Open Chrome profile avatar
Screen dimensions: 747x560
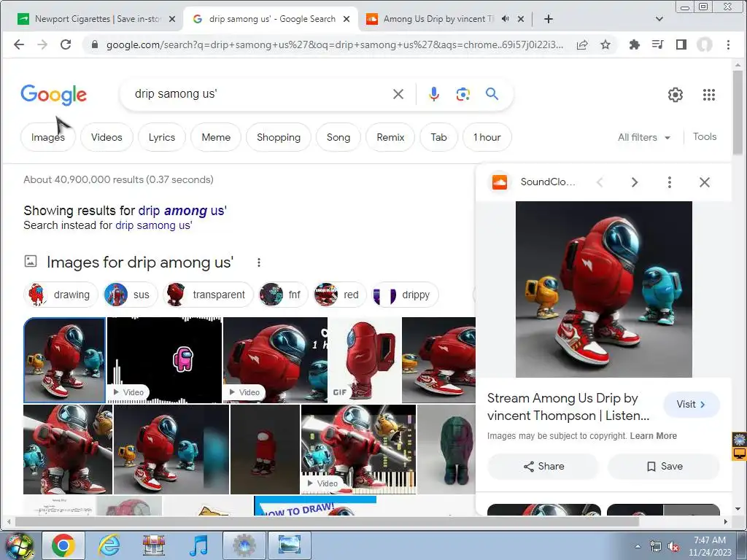(704, 44)
